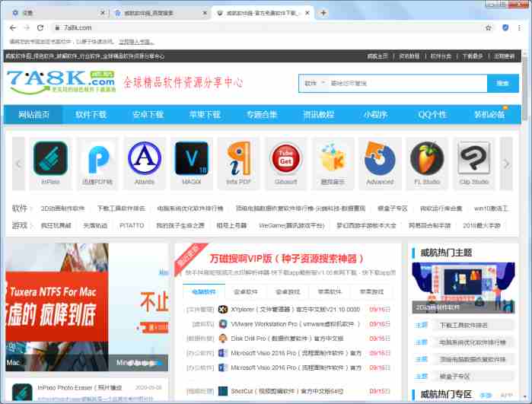Open 专题合集 in the navigation bar
The height and width of the screenshot is (404, 532).
pos(262,114)
